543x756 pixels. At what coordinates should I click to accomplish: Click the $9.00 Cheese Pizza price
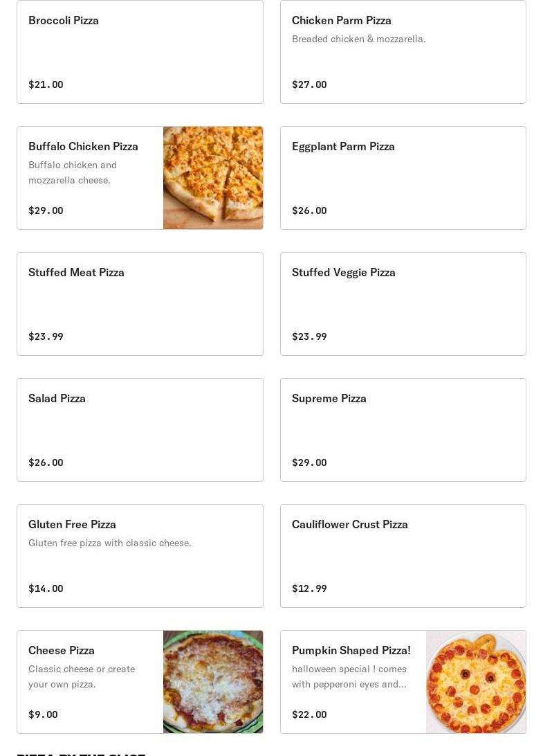click(43, 714)
